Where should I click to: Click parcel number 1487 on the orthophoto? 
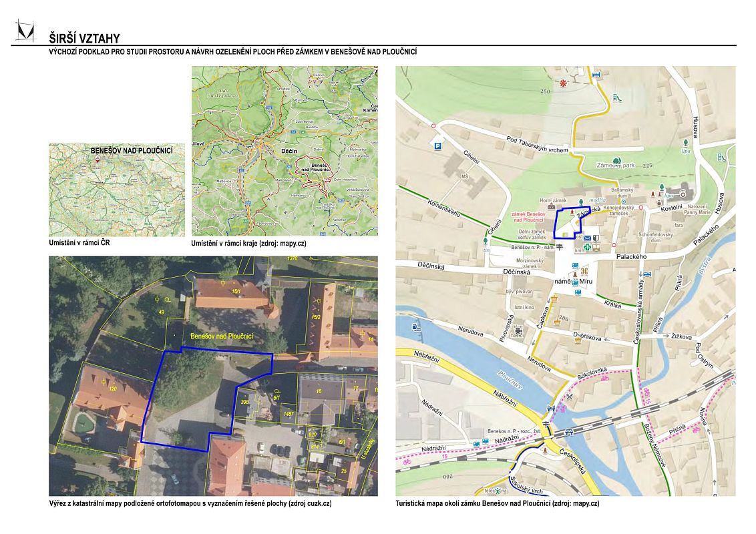point(289,413)
